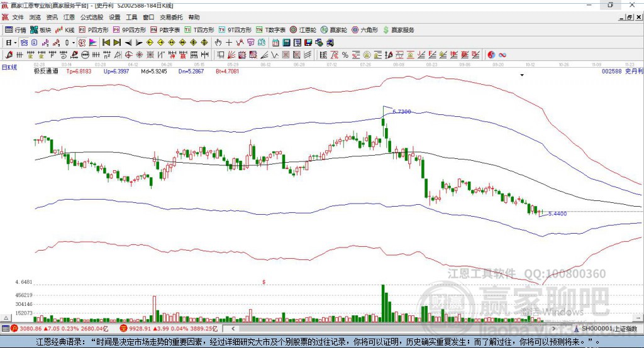Viewport: 644px width, 348px height.
Task: Open the T四方形 tool
Action: (x=199, y=30)
